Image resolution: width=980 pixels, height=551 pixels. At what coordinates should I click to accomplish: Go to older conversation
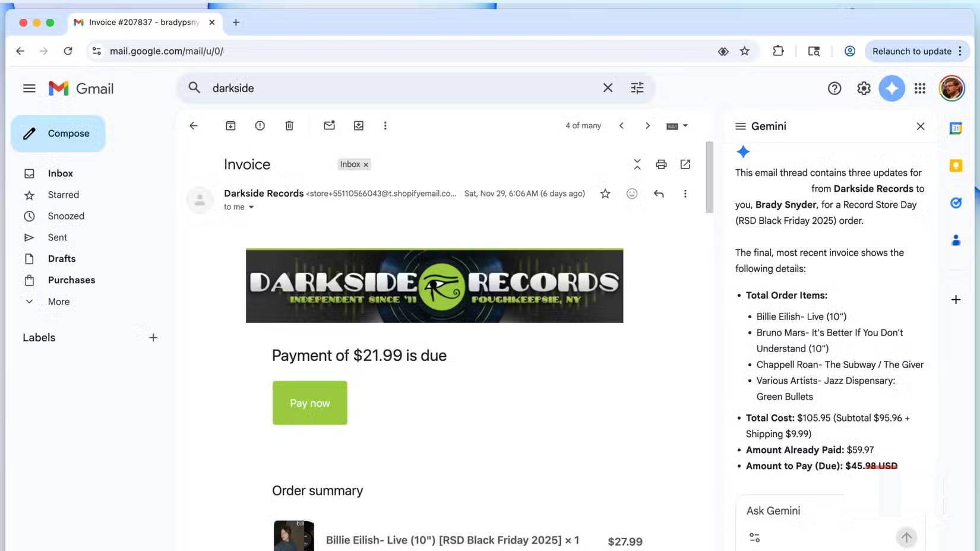tap(647, 126)
